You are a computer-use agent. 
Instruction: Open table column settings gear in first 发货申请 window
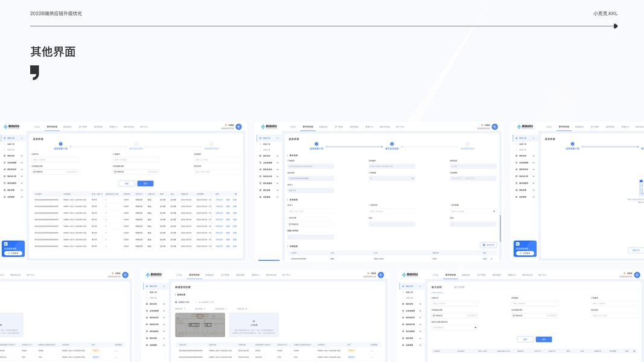click(x=236, y=194)
